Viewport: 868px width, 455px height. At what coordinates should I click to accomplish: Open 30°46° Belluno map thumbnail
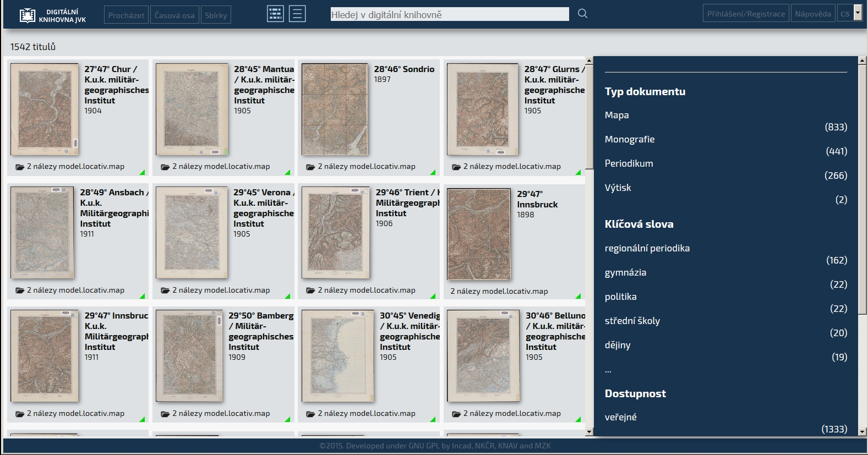483,356
